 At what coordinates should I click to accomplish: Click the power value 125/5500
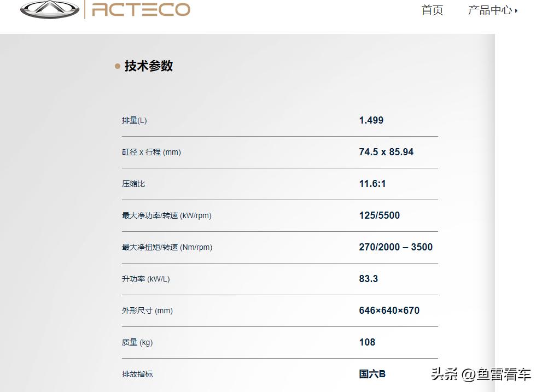(380, 215)
